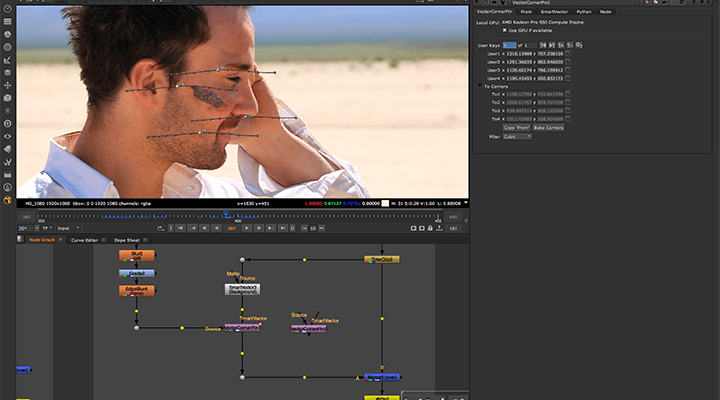Close the Dope Sheet tab
Image resolution: width=720 pixels, height=400 pixels.
(x=145, y=240)
